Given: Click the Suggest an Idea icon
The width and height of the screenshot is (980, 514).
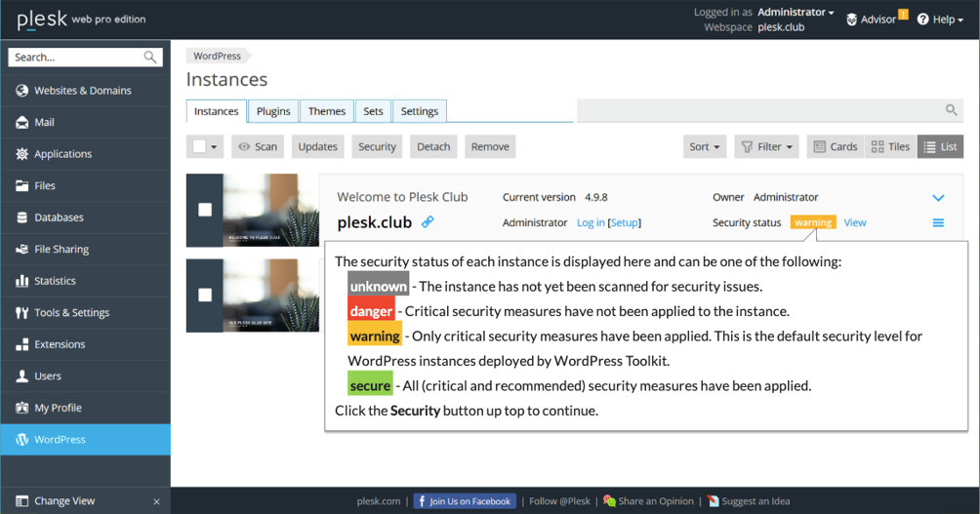Looking at the screenshot, I should [x=714, y=501].
